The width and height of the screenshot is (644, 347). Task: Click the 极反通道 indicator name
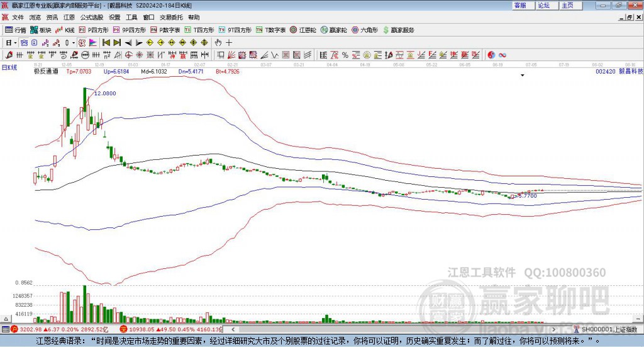46,71
